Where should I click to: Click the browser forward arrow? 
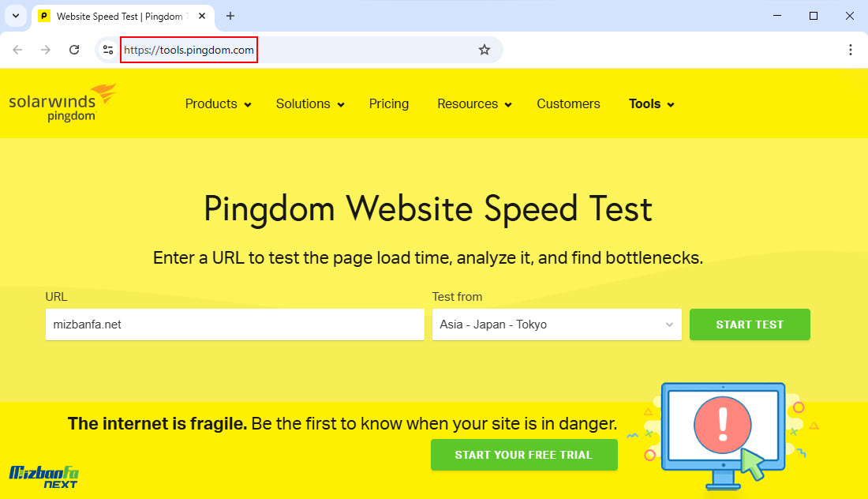pyautogui.click(x=46, y=50)
